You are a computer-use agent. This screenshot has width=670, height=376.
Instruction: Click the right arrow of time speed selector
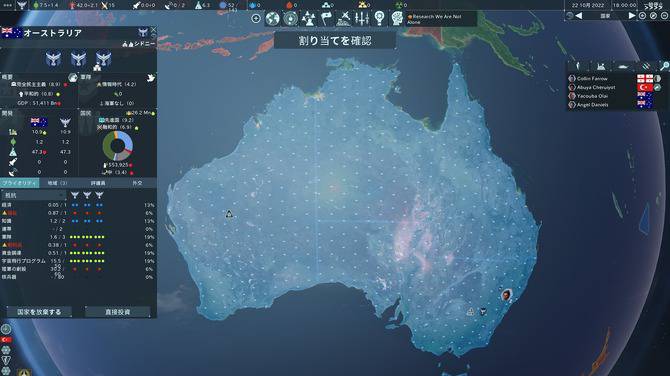632,15
